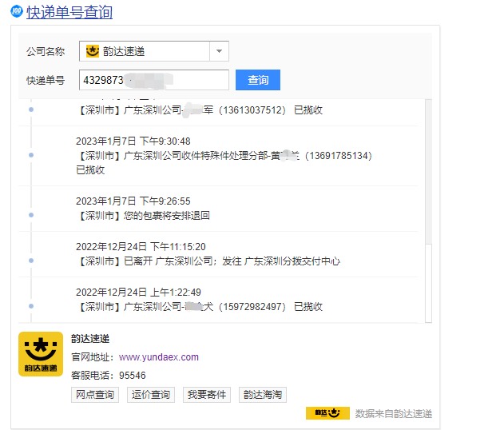This screenshot has width=504, height=430.
Task: Click the large yellow Yunda Express logo
Action: coord(41,354)
